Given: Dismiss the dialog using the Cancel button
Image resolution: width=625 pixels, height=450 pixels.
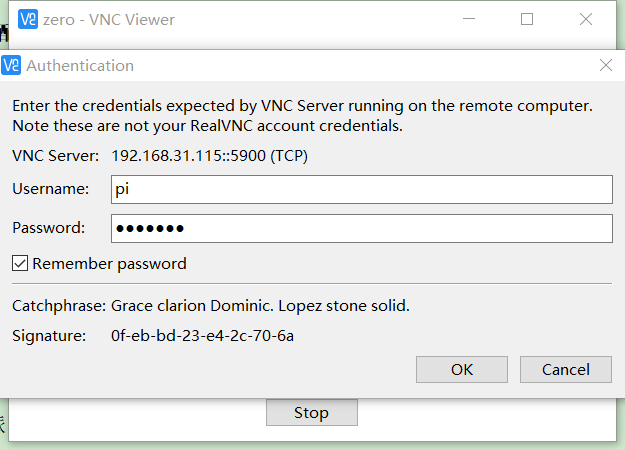Looking at the screenshot, I should (566, 369).
